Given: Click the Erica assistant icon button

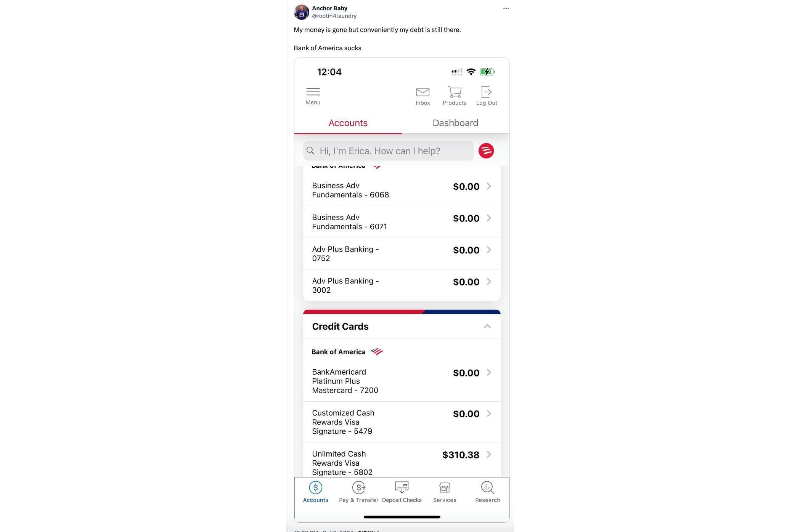Looking at the screenshot, I should (x=487, y=150).
